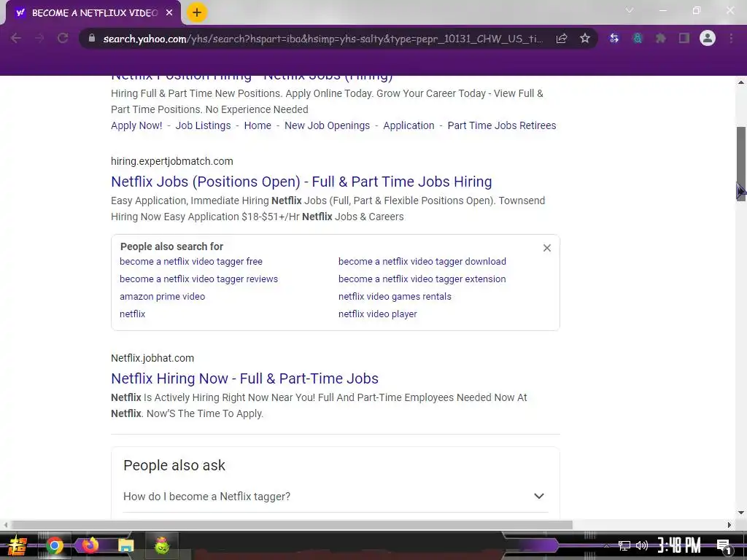This screenshot has width=747, height=560.
Task: Click the blue arrows extension icon
Action: coord(614,39)
